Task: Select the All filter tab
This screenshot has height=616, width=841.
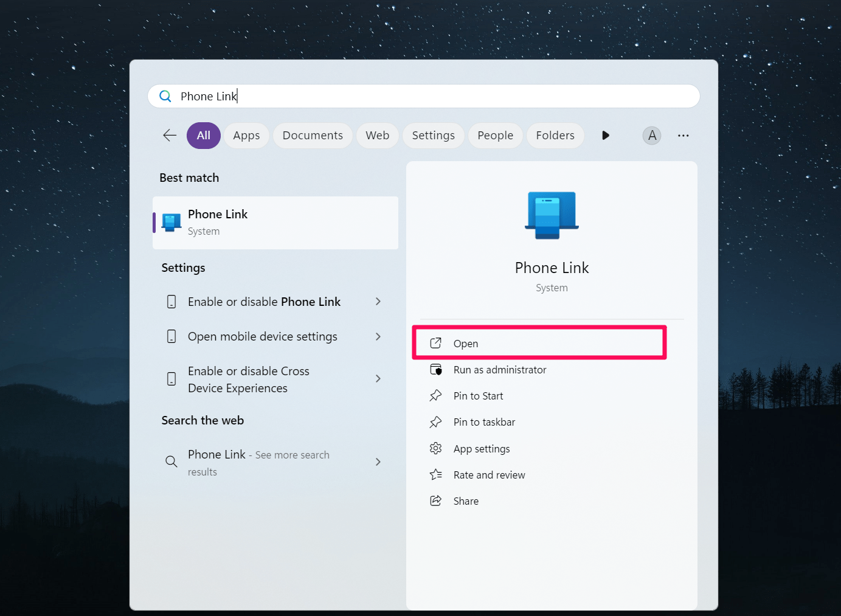Action: [204, 135]
